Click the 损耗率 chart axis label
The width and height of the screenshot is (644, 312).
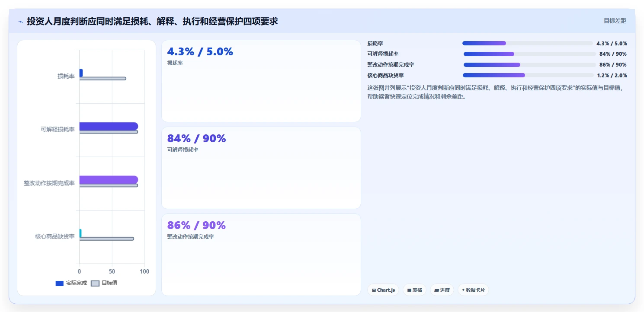click(66, 76)
